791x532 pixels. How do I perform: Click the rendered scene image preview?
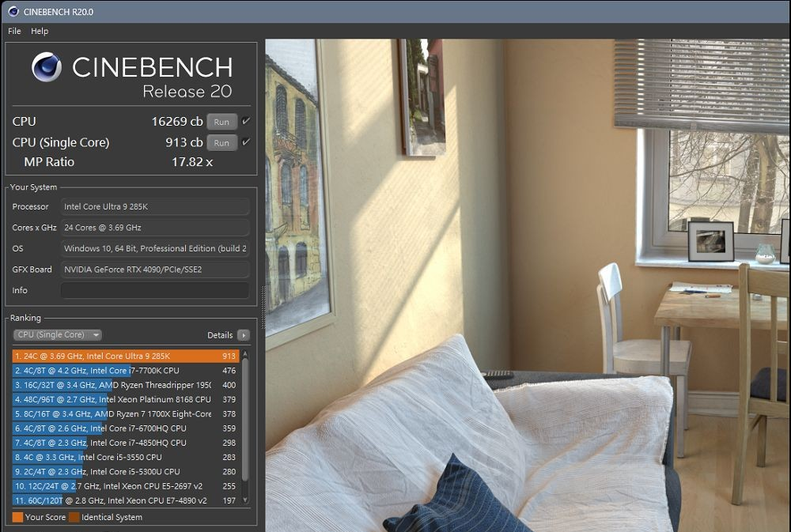[x=528, y=285]
